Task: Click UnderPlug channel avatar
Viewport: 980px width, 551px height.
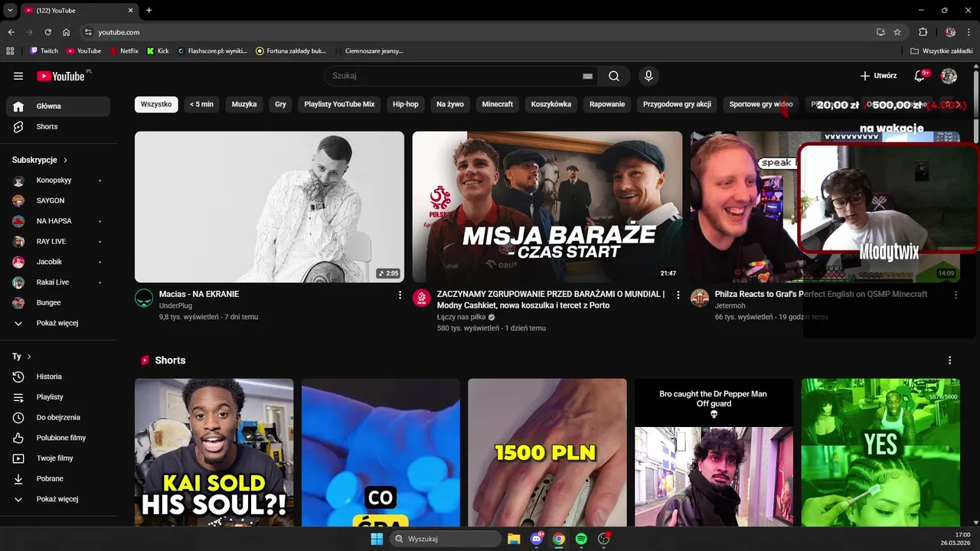Action: [x=144, y=298]
